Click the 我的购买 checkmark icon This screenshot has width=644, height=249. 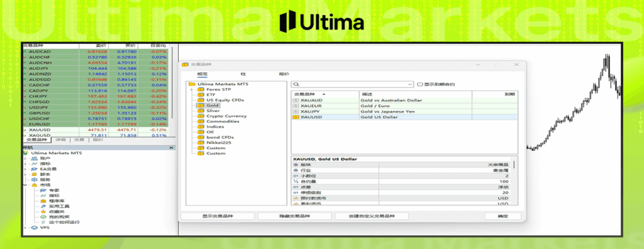[x=43, y=217]
